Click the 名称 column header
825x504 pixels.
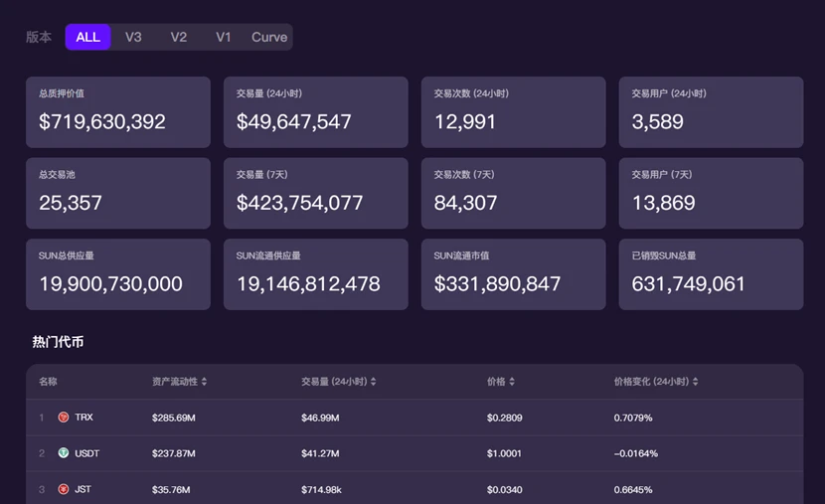click(x=48, y=382)
